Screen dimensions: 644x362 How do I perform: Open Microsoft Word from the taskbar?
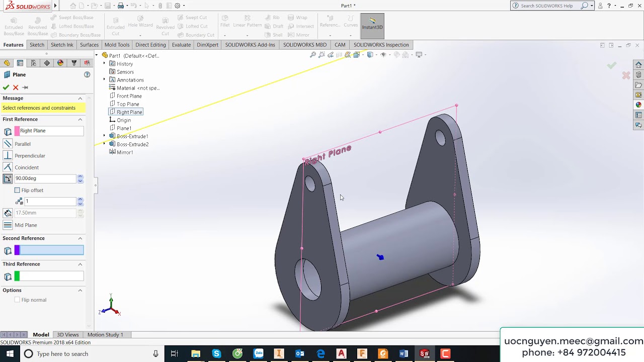click(404, 353)
